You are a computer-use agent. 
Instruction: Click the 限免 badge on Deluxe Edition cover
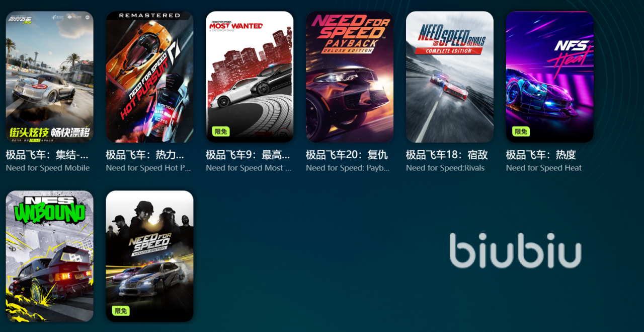pyautogui.click(x=121, y=311)
